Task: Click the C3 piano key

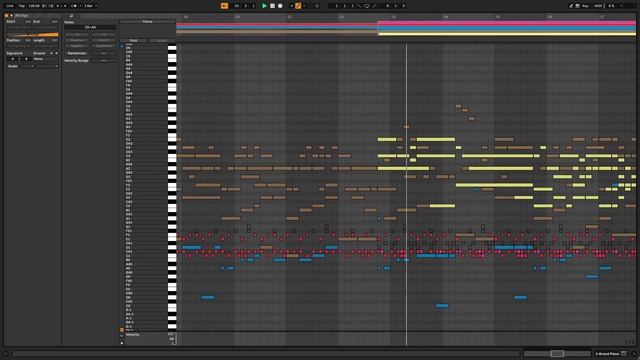Action: point(172,157)
